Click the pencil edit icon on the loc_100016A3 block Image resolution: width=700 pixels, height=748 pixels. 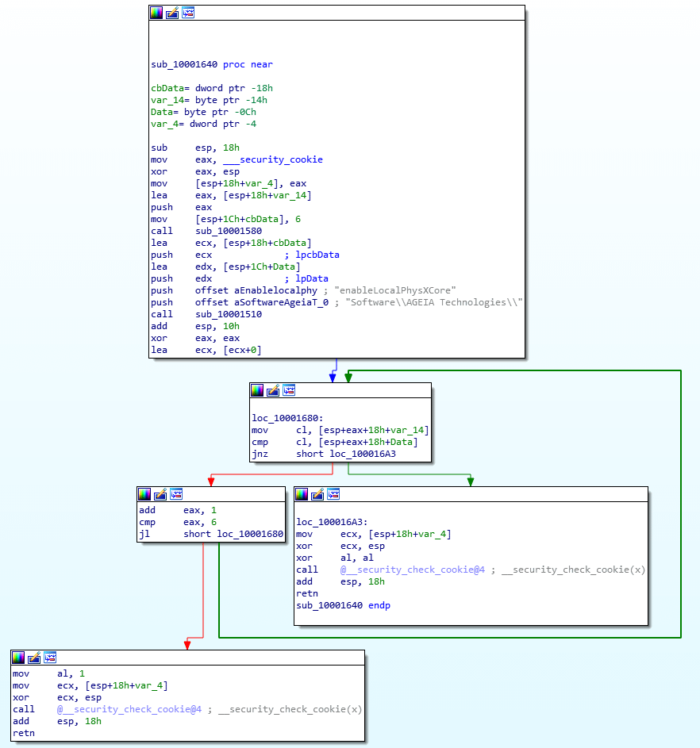317,493
